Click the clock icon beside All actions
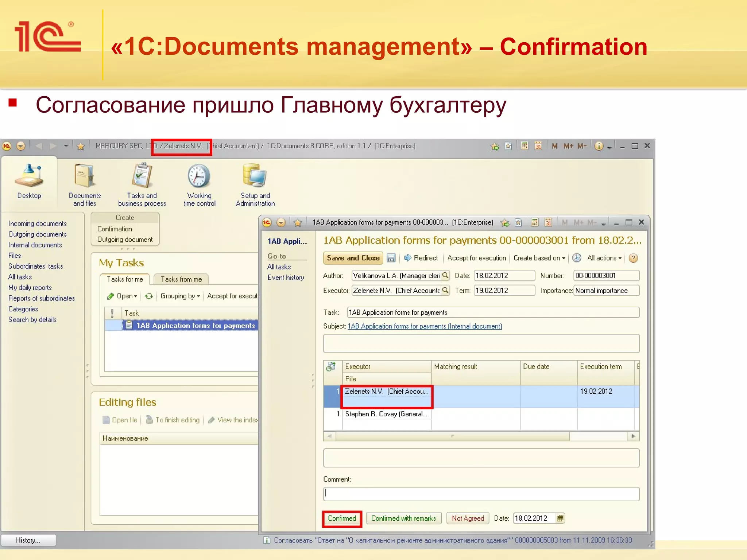The width and height of the screenshot is (747, 560). click(577, 258)
